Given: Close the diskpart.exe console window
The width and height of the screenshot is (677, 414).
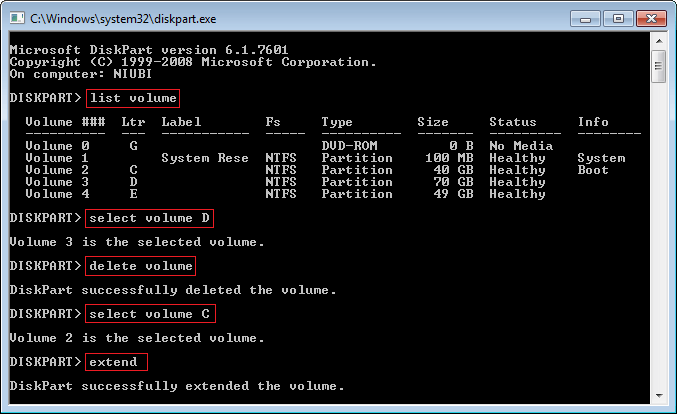Looking at the screenshot, I should [x=649, y=16].
